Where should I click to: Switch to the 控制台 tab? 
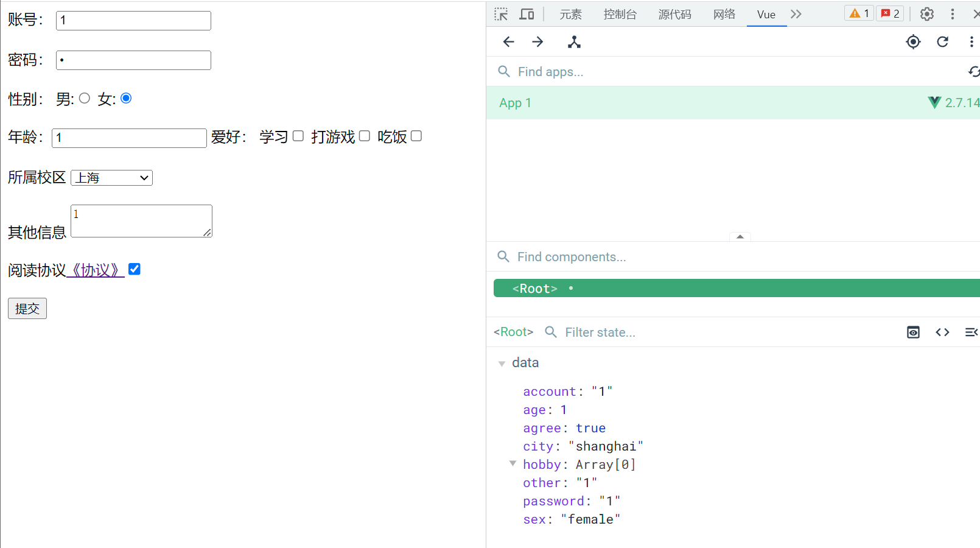click(x=620, y=14)
